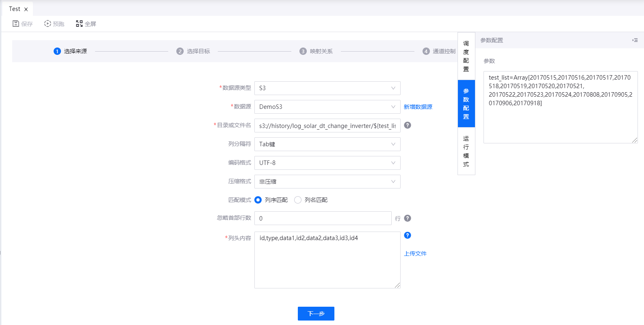This screenshot has width=644, height=325.
Task: Open 数据源类型 dropdown showing S3
Action: tap(327, 88)
